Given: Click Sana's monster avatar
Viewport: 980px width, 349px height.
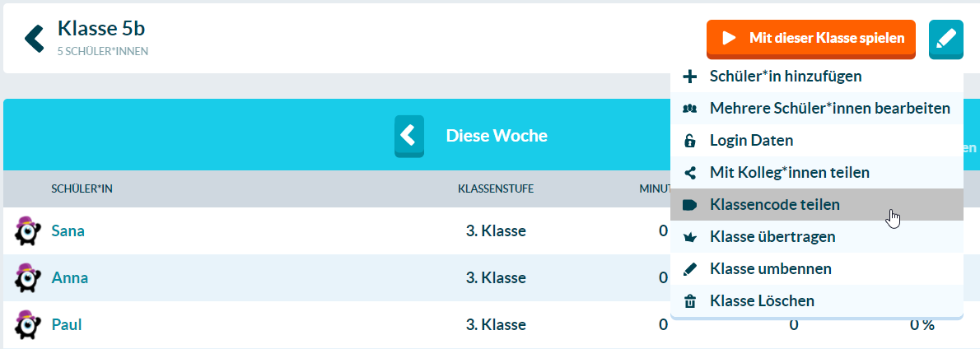Looking at the screenshot, I should (27, 230).
